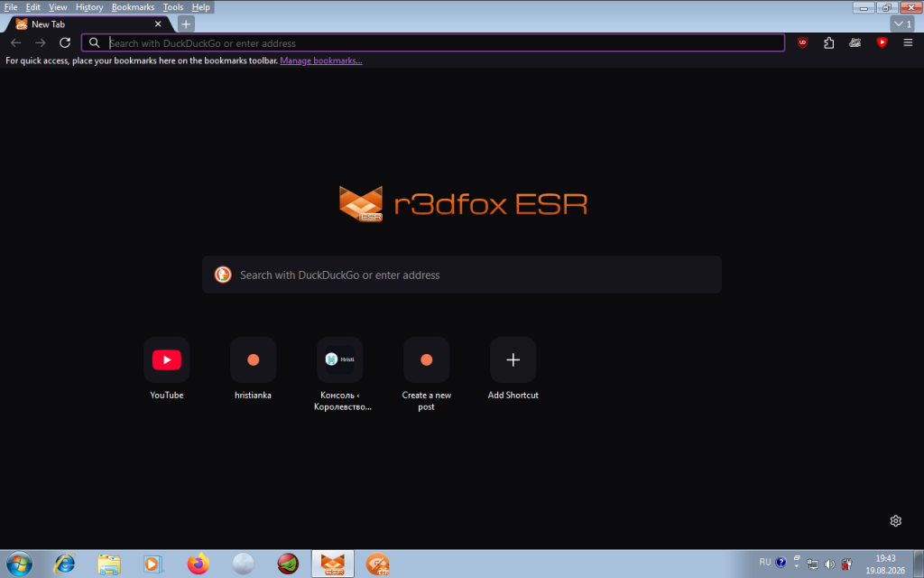This screenshot has height=578, width=924.
Task: Open the View menu
Action: tap(58, 7)
